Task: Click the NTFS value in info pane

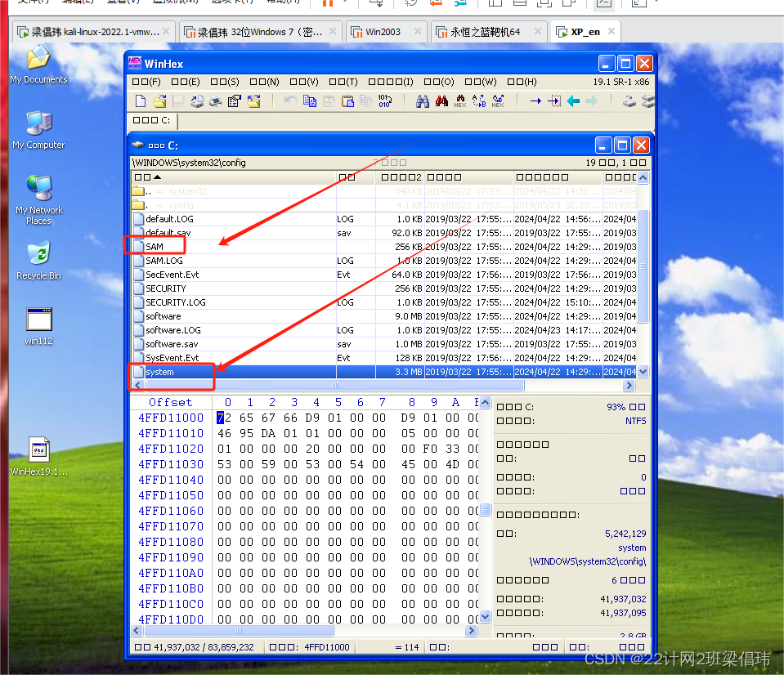Action: [x=635, y=421]
